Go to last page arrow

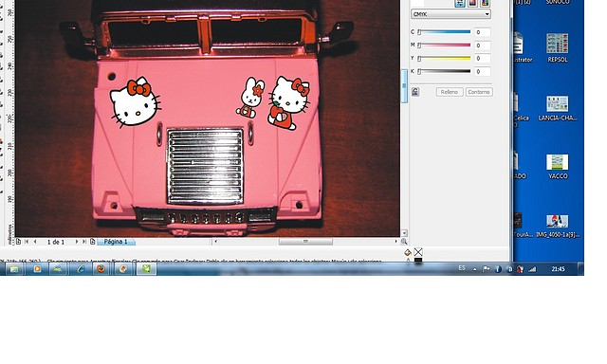(x=84, y=242)
